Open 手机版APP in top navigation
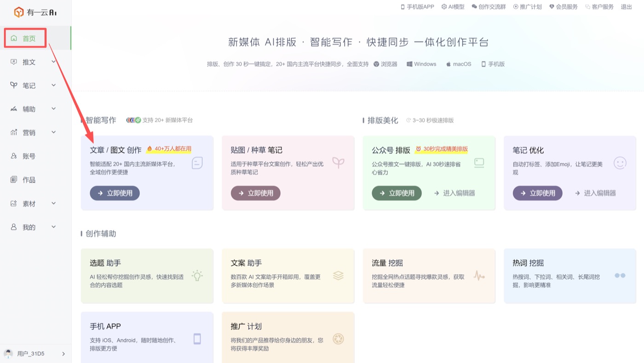The image size is (644, 363). click(x=417, y=7)
